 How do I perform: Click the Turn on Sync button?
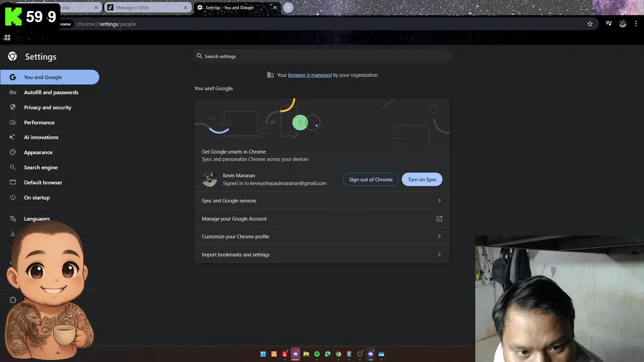422,179
